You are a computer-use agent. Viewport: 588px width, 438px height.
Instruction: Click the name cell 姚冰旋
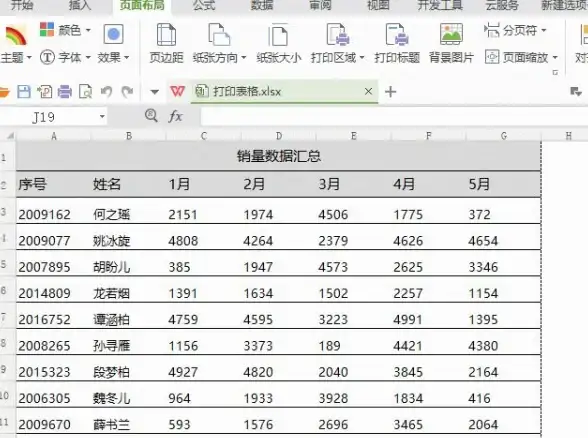click(129, 237)
